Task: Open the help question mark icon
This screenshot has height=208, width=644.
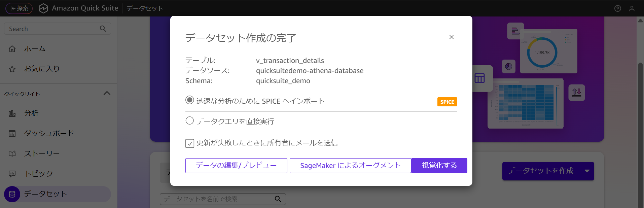Action: pyautogui.click(x=618, y=8)
